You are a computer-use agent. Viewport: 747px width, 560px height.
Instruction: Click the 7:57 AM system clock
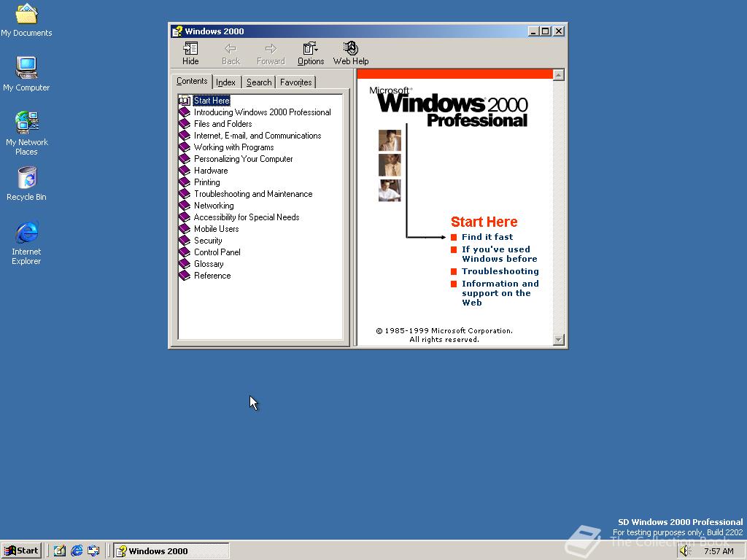tap(719, 551)
